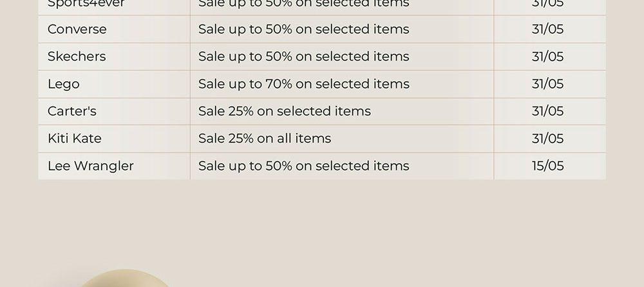Select Carter's in the brand column
Viewport: 644px width, 287px height.
[72, 111]
